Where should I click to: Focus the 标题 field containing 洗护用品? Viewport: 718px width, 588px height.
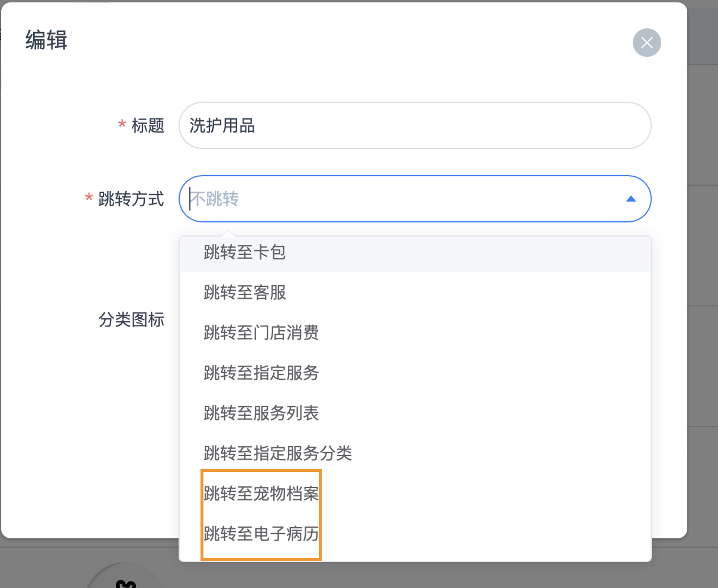click(x=414, y=125)
